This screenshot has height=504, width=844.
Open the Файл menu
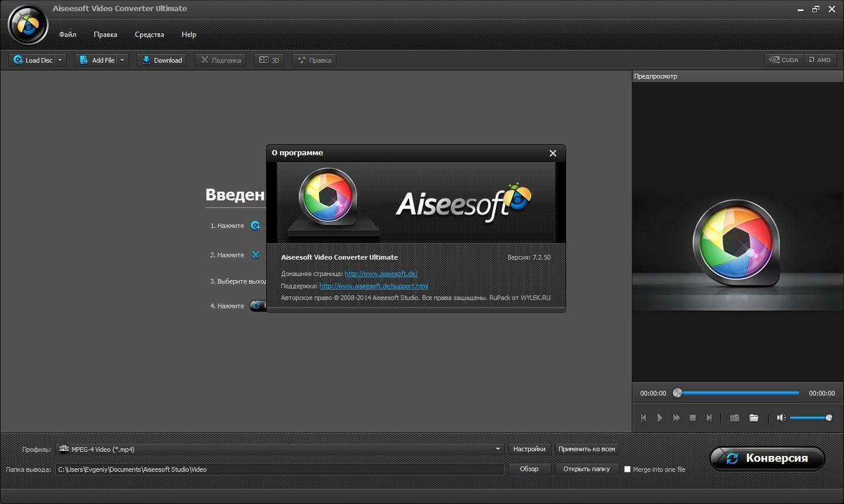pos(67,35)
